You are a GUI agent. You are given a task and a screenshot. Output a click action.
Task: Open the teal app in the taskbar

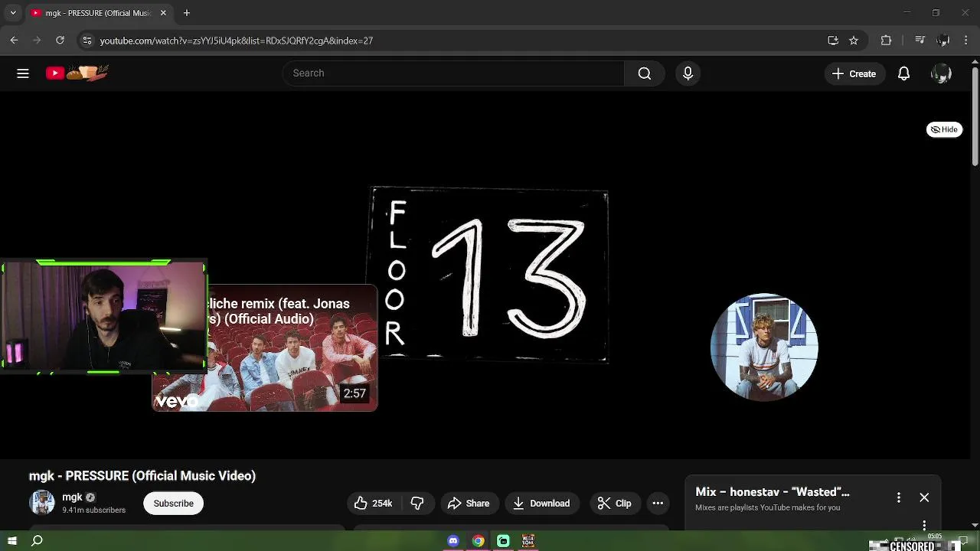coord(503,541)
